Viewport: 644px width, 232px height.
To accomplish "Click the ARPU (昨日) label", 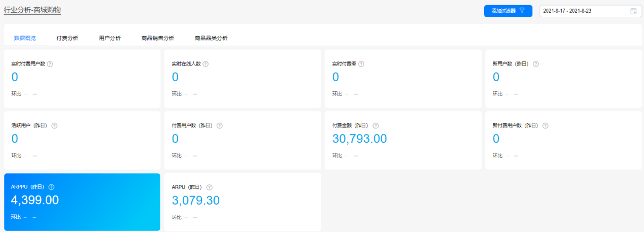I will [188, 187].
